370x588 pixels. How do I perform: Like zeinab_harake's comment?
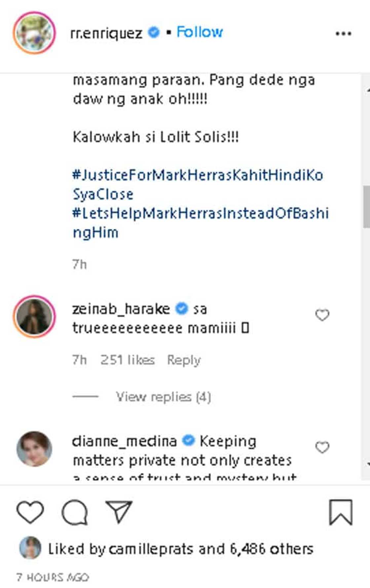(x=322, y=315)
